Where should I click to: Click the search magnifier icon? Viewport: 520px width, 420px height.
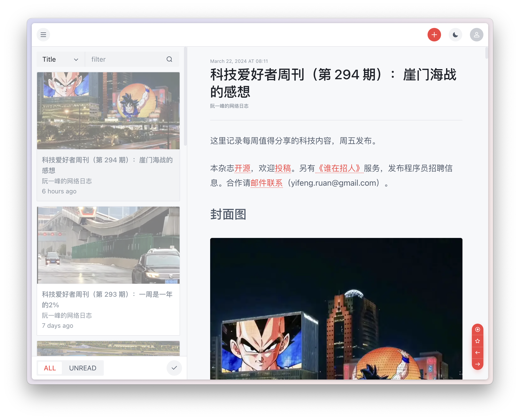(169, 59)
